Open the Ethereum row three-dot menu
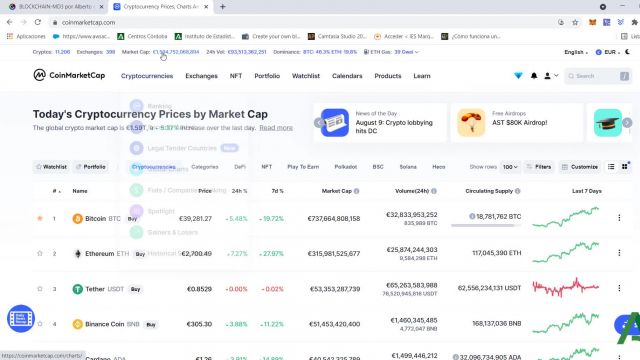640x360 pixels. click(619, 253)
